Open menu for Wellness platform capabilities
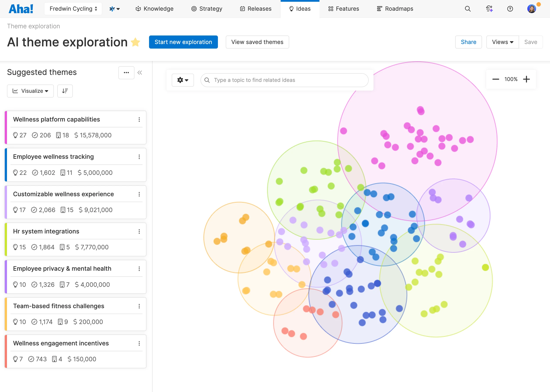The height and width of the screenshot is (392, 550). pos(139,120)
